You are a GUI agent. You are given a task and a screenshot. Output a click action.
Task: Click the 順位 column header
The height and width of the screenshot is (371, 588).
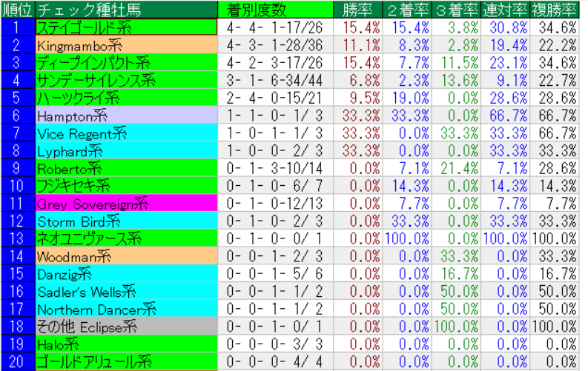[x=18, y=9]
